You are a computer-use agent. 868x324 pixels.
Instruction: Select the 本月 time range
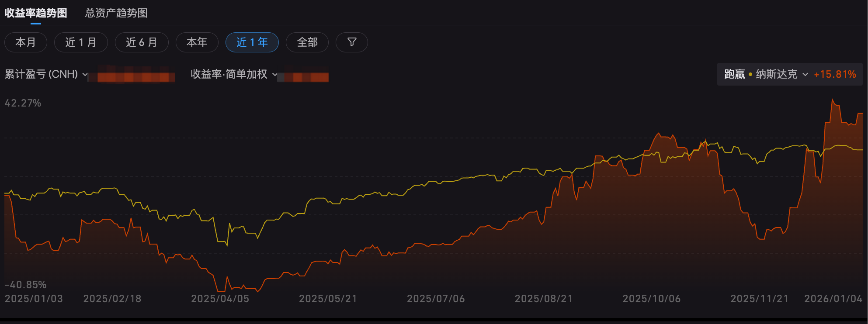pos(26,42)
